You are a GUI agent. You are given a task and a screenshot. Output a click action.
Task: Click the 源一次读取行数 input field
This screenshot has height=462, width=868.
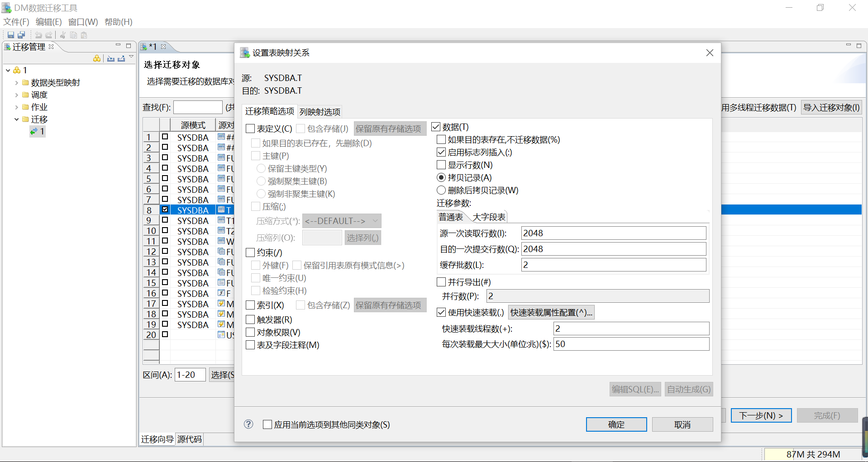614,233
